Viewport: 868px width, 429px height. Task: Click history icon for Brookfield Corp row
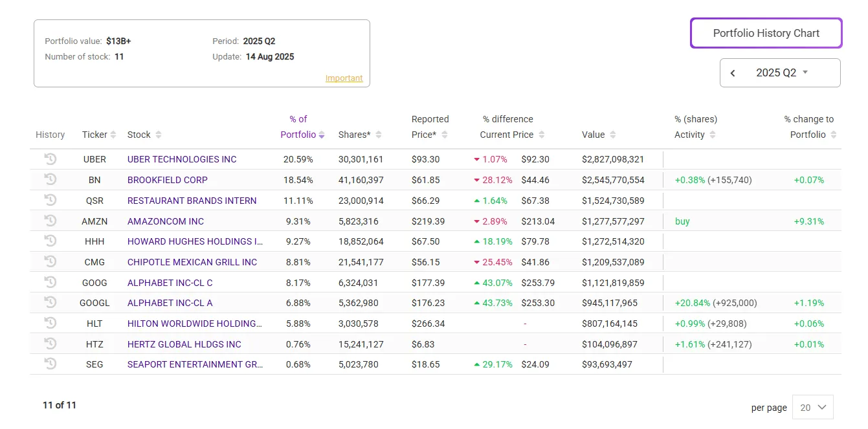pos(50,179)
